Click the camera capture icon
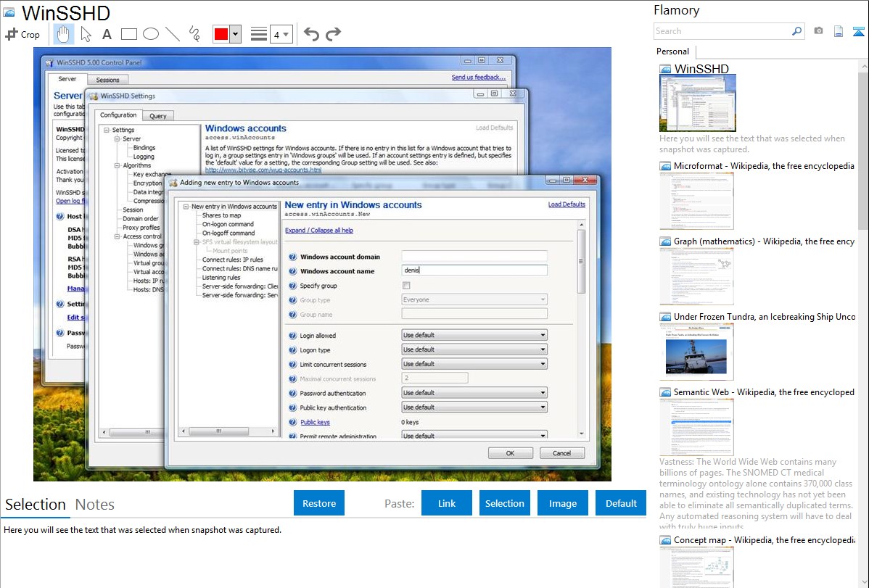Image resolution: width=869 pixels, height=588 pixels. pyautogui.click(x=818, y=31)
